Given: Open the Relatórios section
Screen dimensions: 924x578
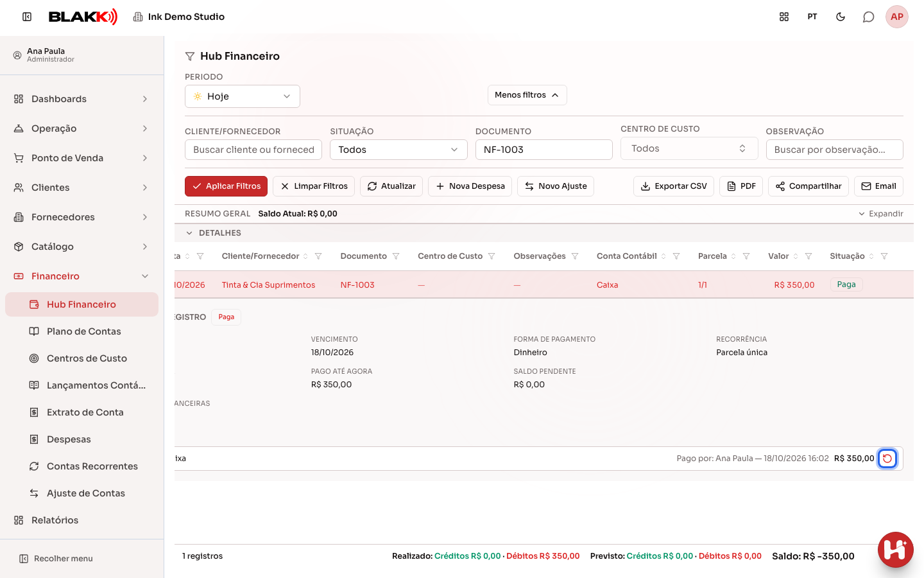Looking at the screenshot, I should pos(81,520).
